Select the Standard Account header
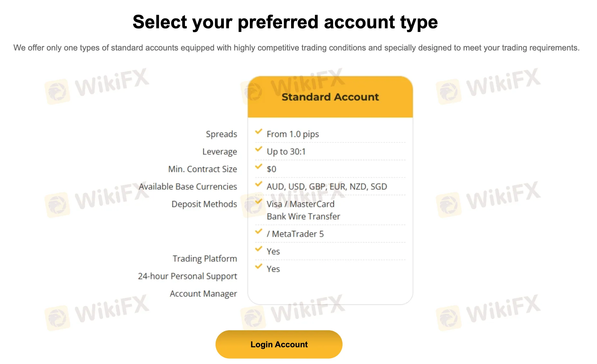Image resolution: width=597 pixels, height=364 pixels. 330,97
